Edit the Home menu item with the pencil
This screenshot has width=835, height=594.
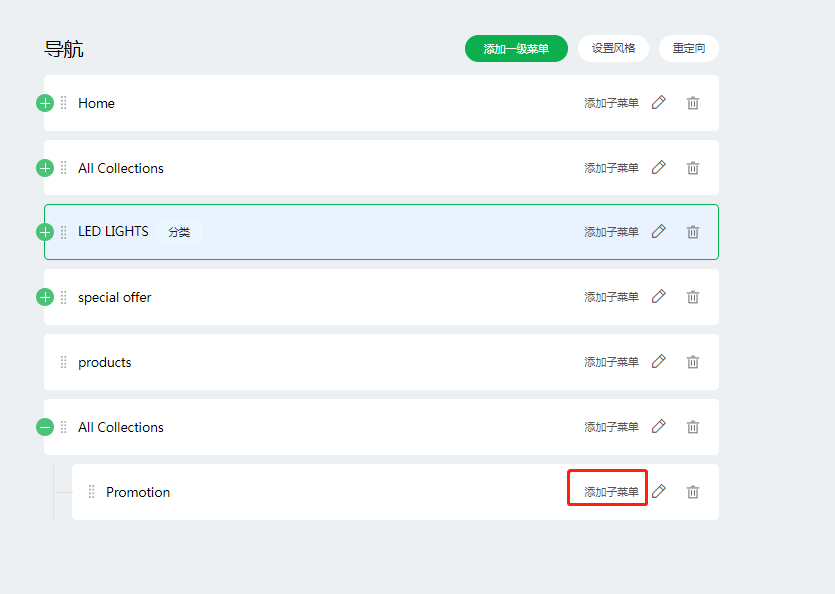[659, 102]
